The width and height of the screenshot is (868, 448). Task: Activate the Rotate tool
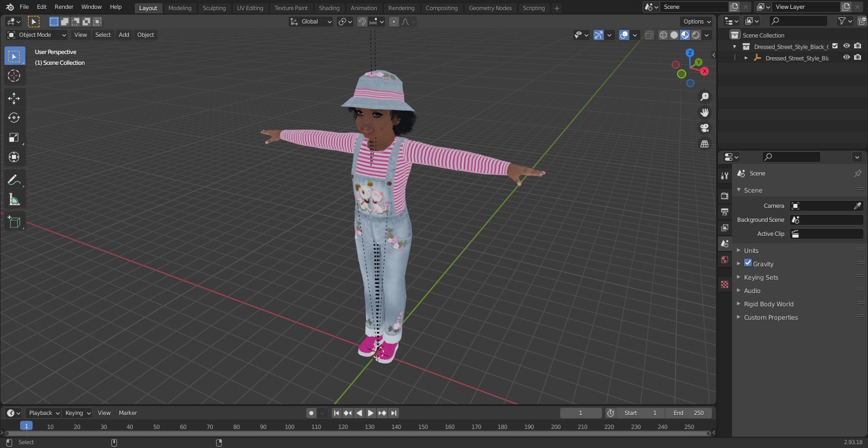coord(14,118)
